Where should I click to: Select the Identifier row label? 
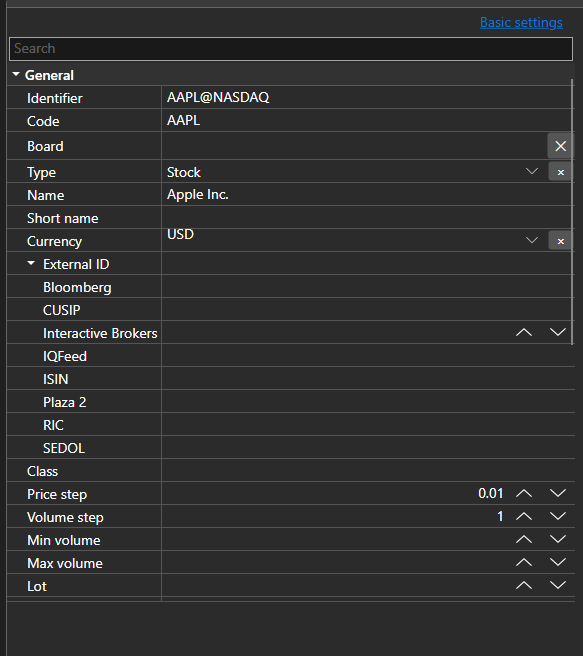[55, 98]
